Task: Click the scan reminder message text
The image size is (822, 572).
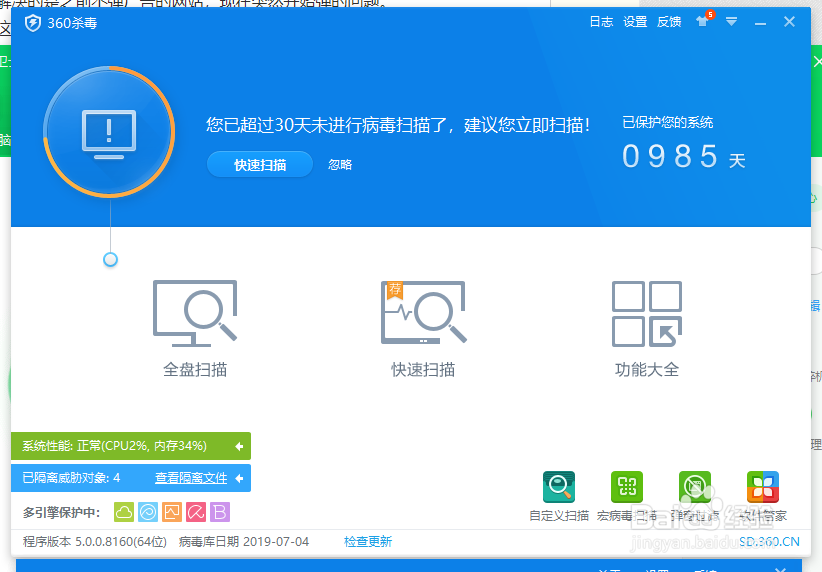Action: coord(398,125)
